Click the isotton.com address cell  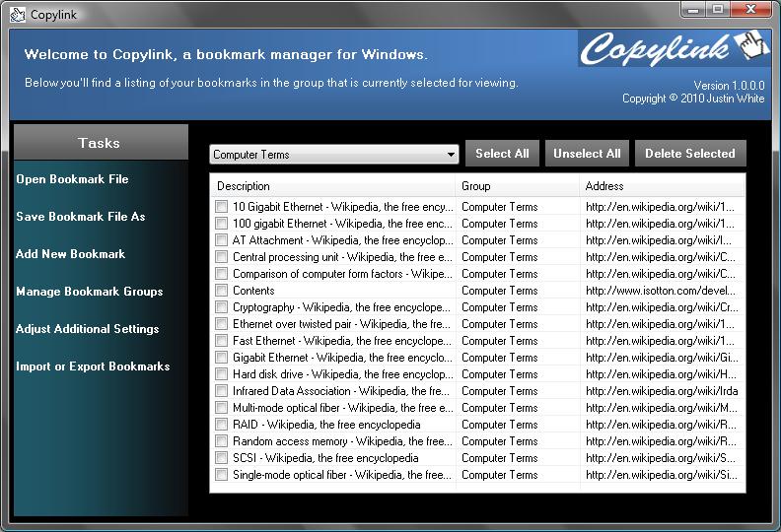click(661, 290)
